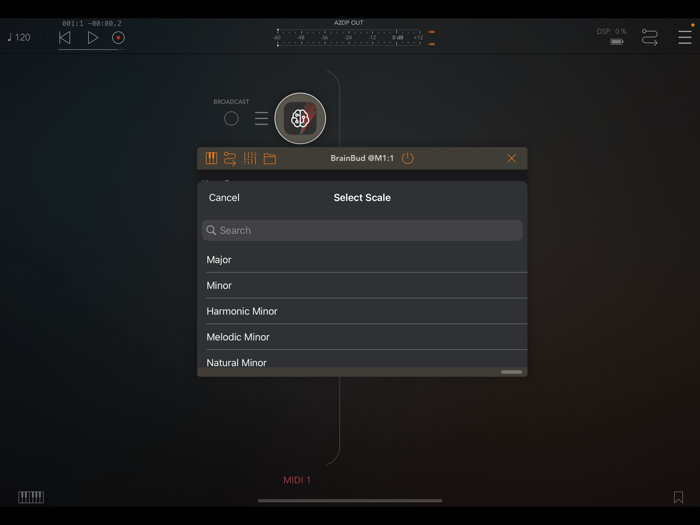700x525 pixels.
Task: Select the BrainBud plugin node
Action: click(x=300, y=118)
